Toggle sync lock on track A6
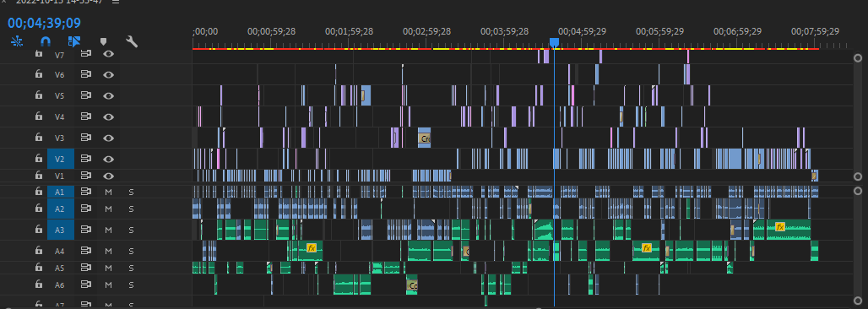The height and width of the screenshot is (309, 868). coord(86,285)
